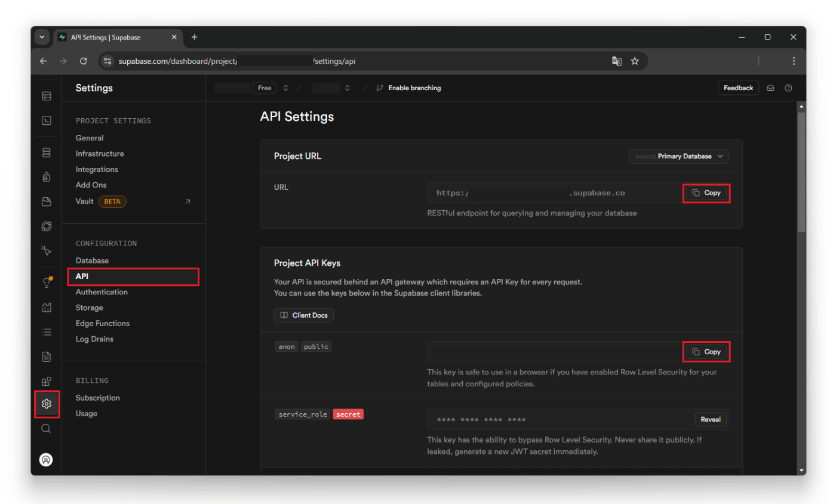Open Client Docs
Screen dimensions: 836x504
point(304,315)
